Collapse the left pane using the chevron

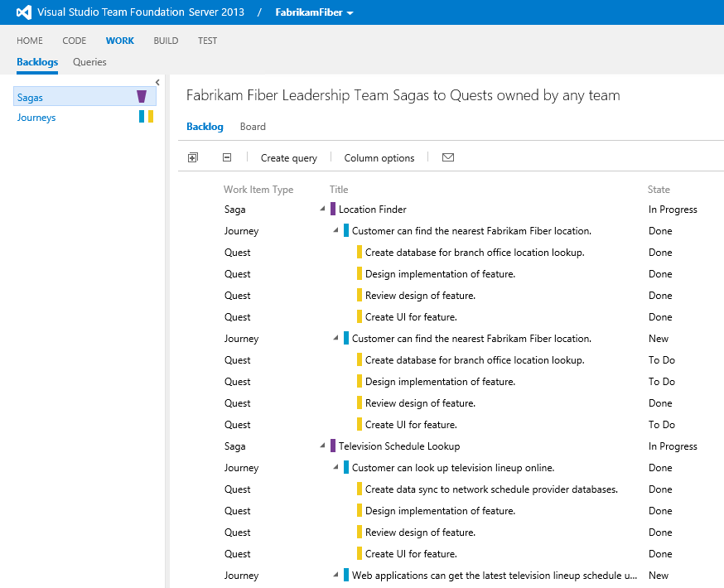tap(157, 82)
